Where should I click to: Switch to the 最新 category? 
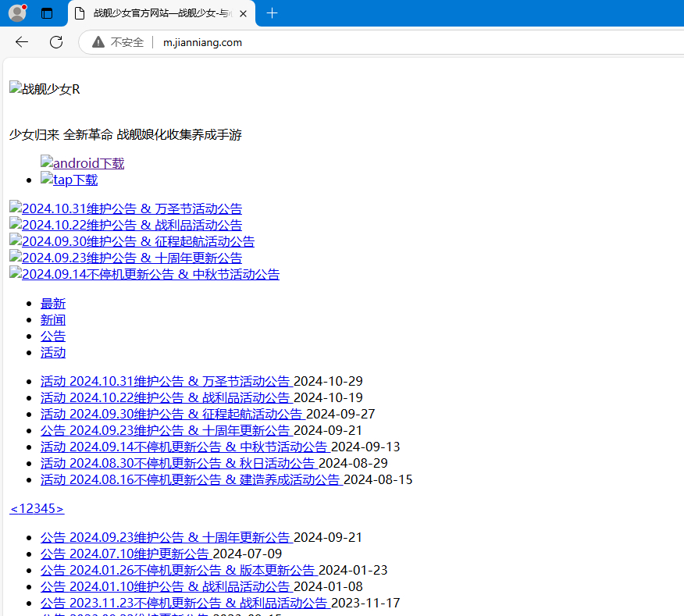pos(53,303)
